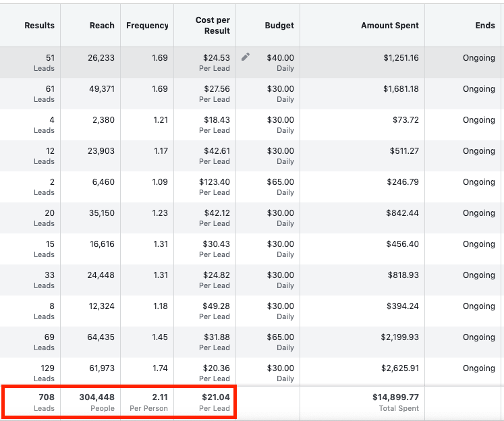Click the Ends column header
Image resolution: width=504 pixels, height=421 pixels.
coord(485,26)
